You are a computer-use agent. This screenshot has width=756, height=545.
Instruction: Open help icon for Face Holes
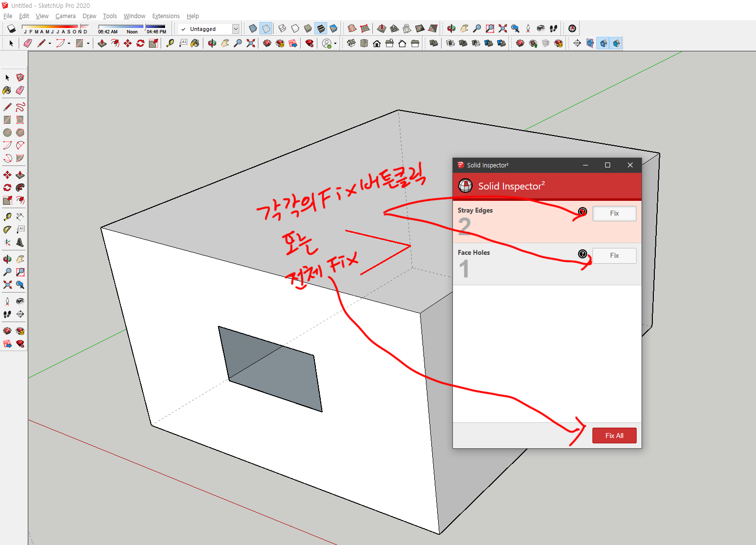583,254
